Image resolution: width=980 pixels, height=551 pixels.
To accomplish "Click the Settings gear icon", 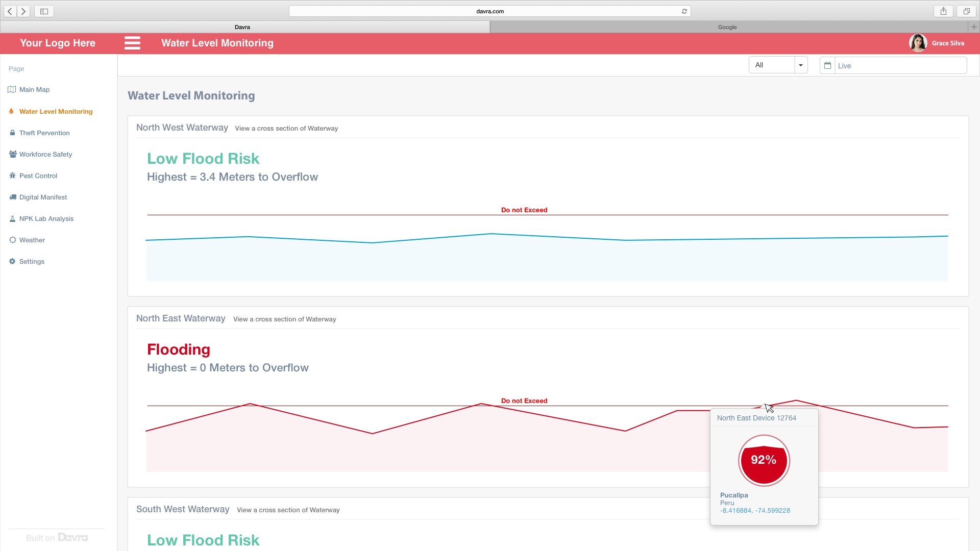I will tap(12, 261).
